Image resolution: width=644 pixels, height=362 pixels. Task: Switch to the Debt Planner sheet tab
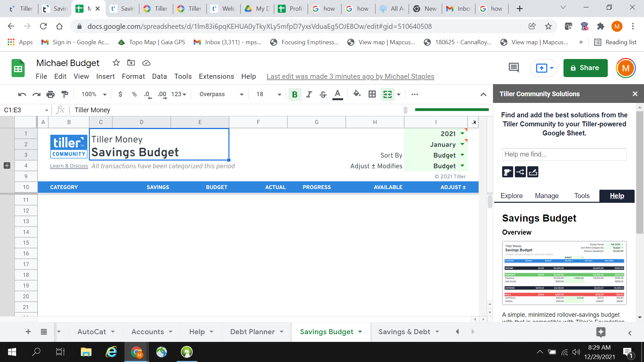pos(252,331)
